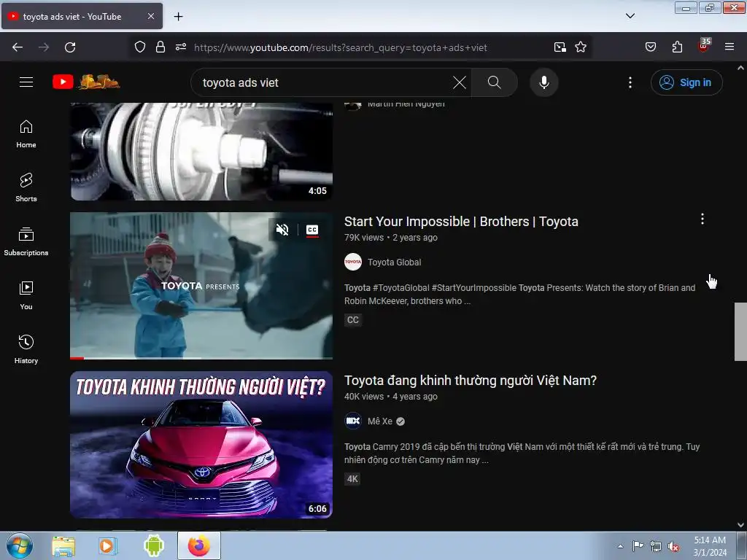Start voice search with microphone
Screen dimensions: 747x560
pyautogui.click(x=543, y=82)
